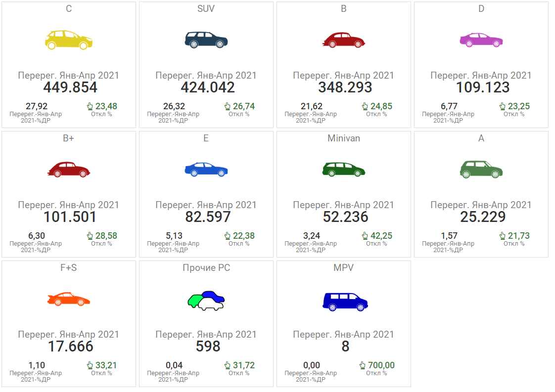Click the dark green Minivan icon

344,170
